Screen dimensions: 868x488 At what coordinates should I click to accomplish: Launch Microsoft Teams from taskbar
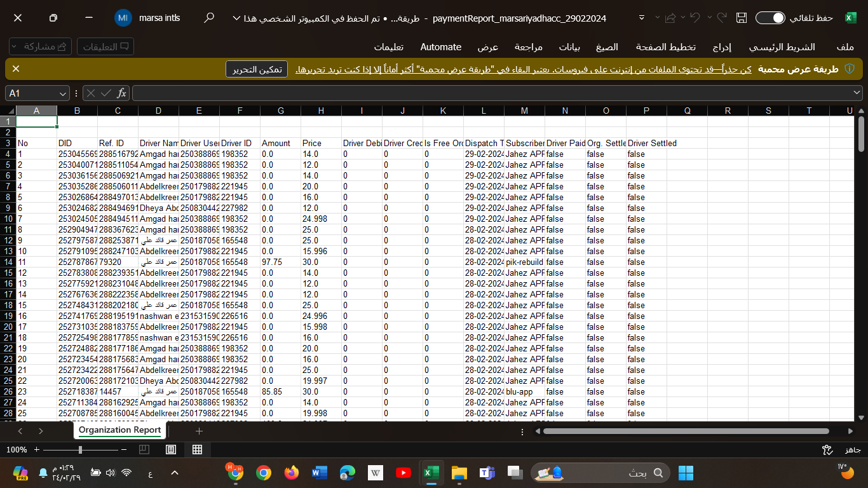[487, 472]
